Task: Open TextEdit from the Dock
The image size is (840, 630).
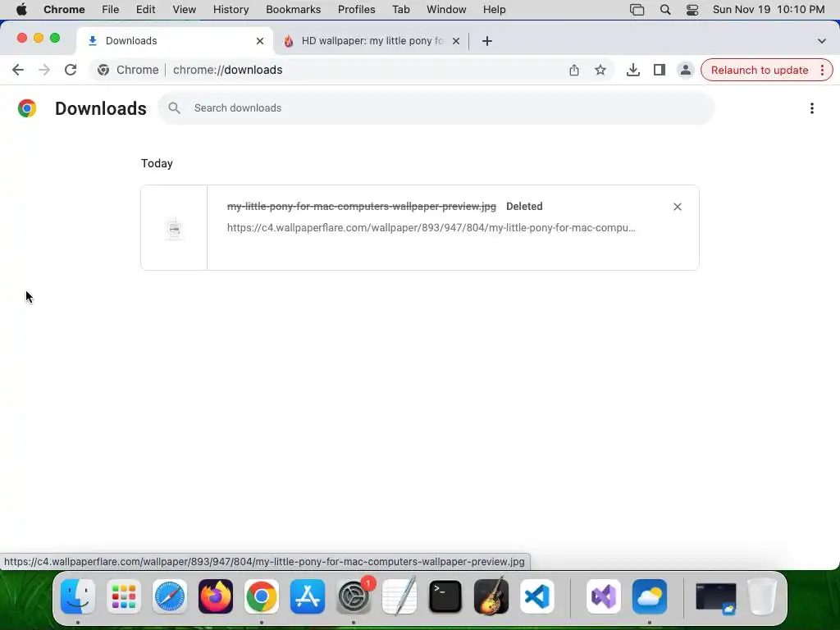Action: pyautogui.click(x=399, y=596)
